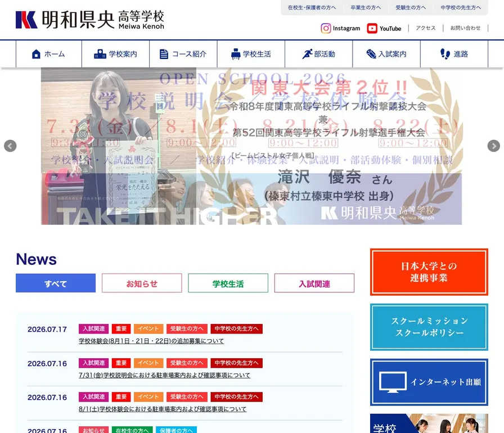Click the Meiwa Kenoh school logo
Image resolution: width=504 pixels, height=433 pixels.
coord(90,20)
